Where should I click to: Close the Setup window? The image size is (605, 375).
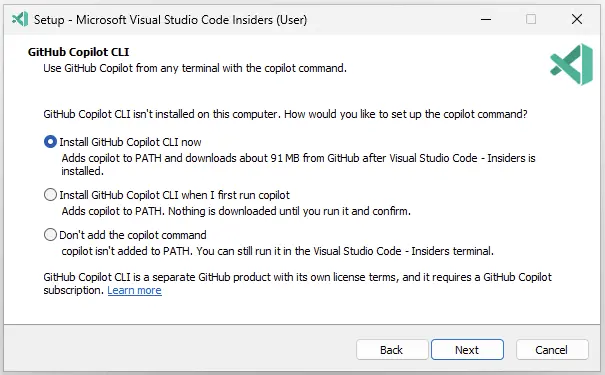577,19
